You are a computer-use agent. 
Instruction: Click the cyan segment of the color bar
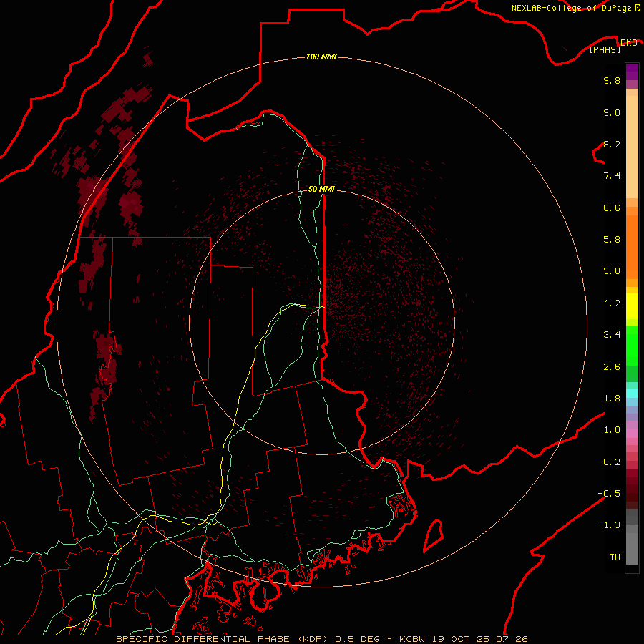tap(632, 394)
